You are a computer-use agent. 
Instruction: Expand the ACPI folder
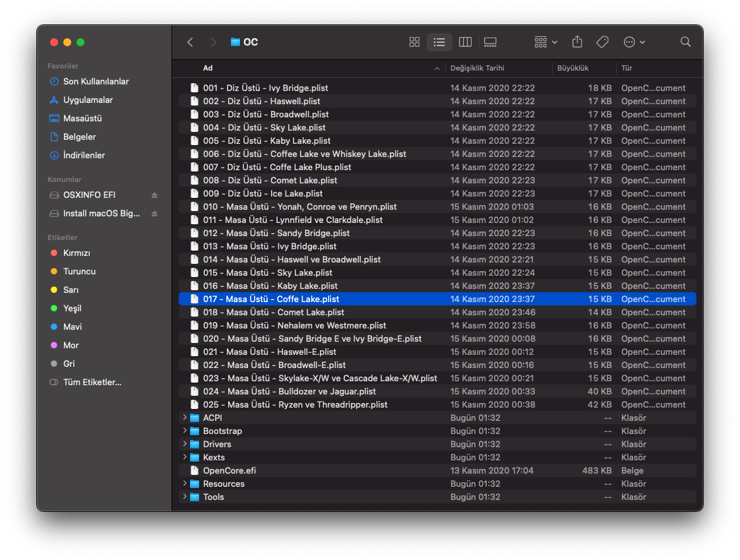pos(184,418)
